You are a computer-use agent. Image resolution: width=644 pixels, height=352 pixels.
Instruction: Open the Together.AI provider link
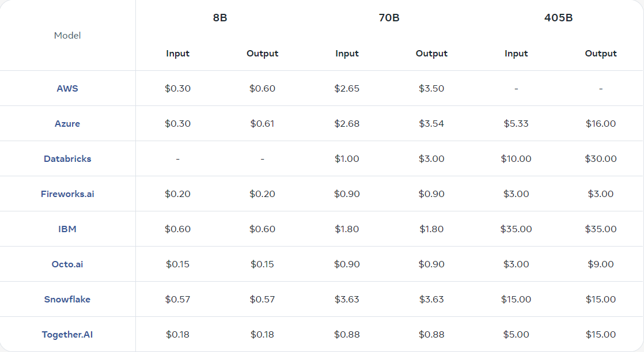(x=67, y=334)
